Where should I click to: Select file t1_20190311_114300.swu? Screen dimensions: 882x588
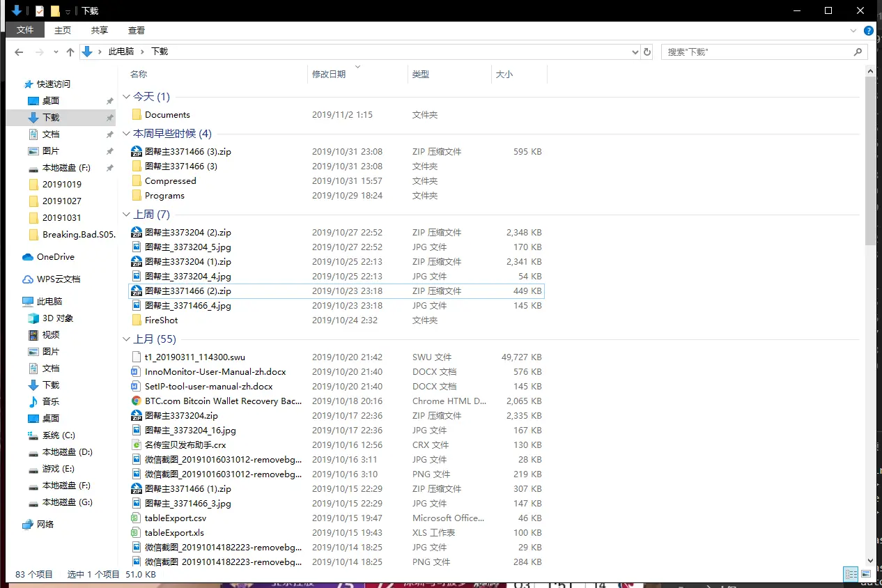pos(337,357)
